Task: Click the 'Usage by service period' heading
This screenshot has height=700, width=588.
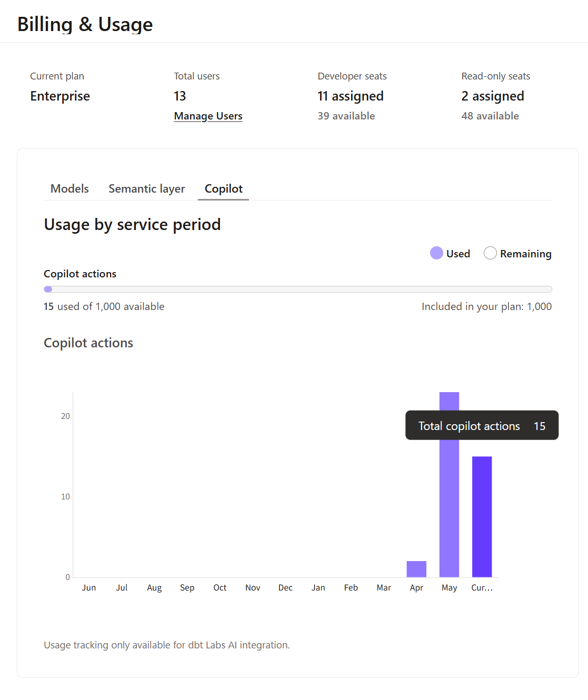Action: [132, 224]
